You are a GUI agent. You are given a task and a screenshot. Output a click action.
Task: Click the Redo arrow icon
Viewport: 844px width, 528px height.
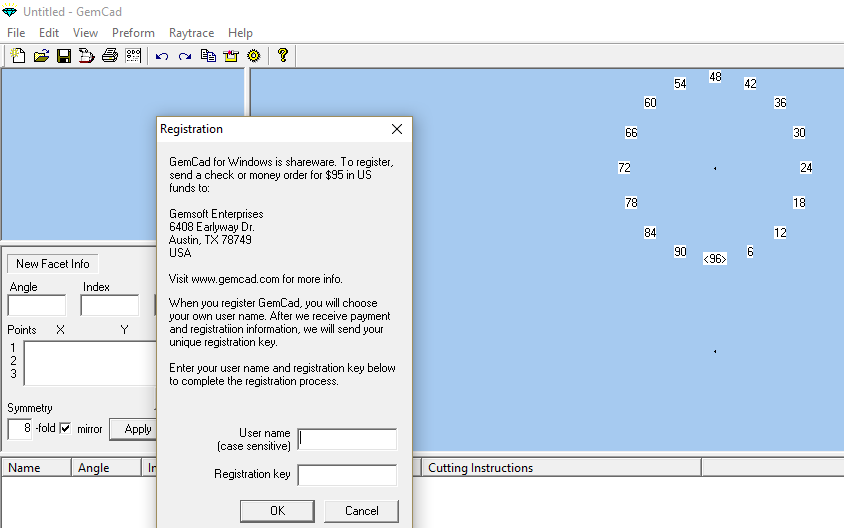pos(185,56)
